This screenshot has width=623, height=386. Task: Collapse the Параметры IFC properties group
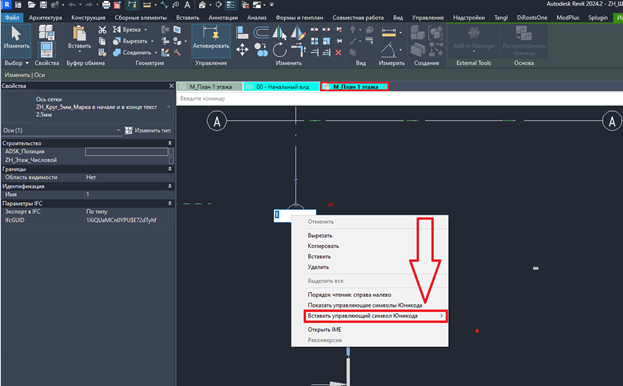[x=170, y=203]
